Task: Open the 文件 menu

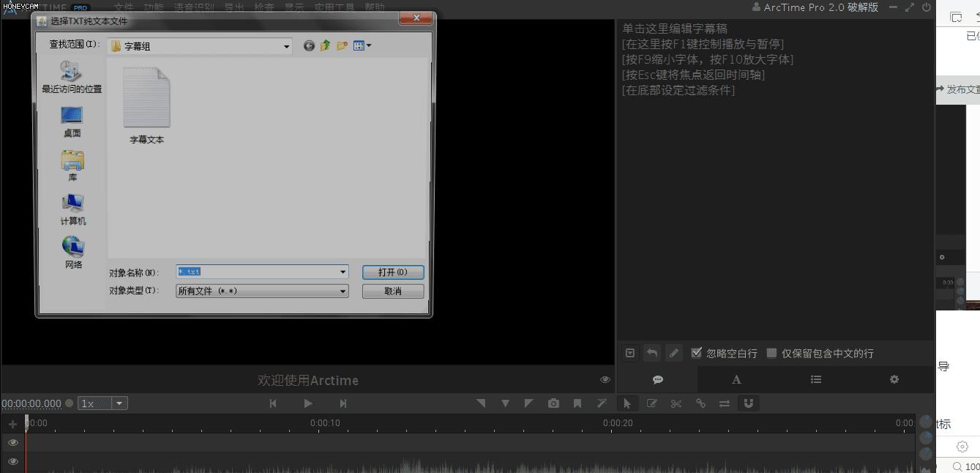Action: (x=123, y=7)
